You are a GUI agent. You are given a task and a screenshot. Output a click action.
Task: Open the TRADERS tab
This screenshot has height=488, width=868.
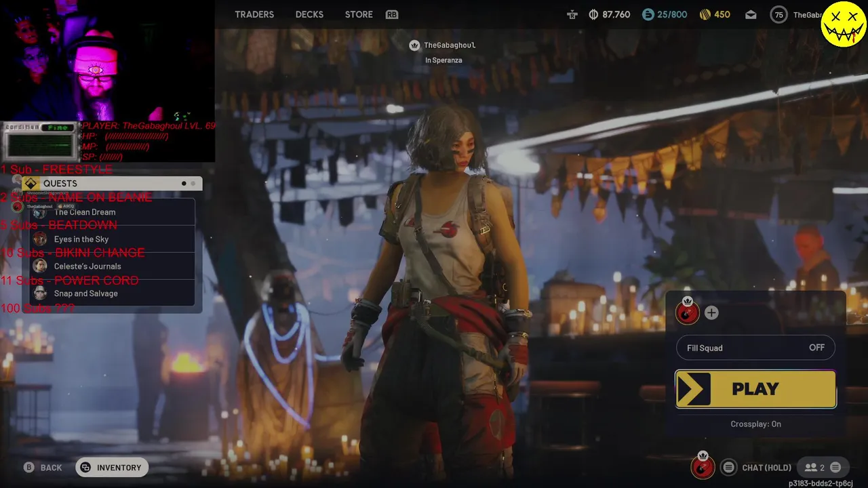click(x=254, y=14)
